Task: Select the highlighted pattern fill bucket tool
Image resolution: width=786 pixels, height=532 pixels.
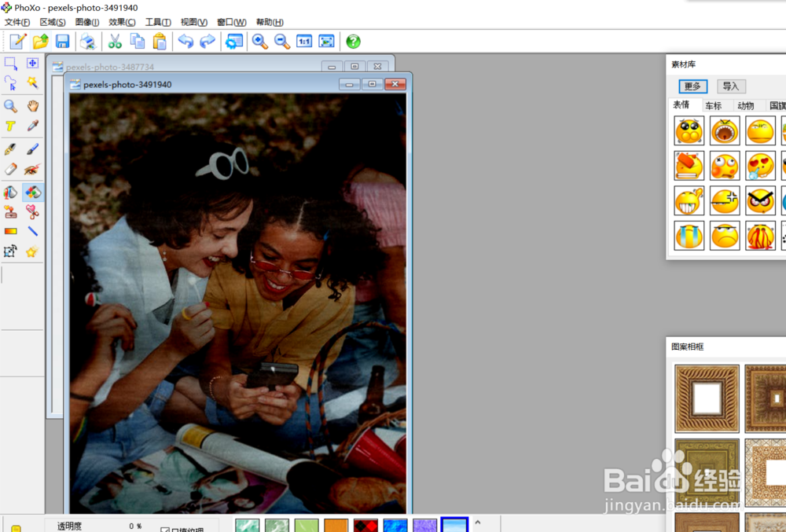Action: pyautogui.click(x=32, y=193)
